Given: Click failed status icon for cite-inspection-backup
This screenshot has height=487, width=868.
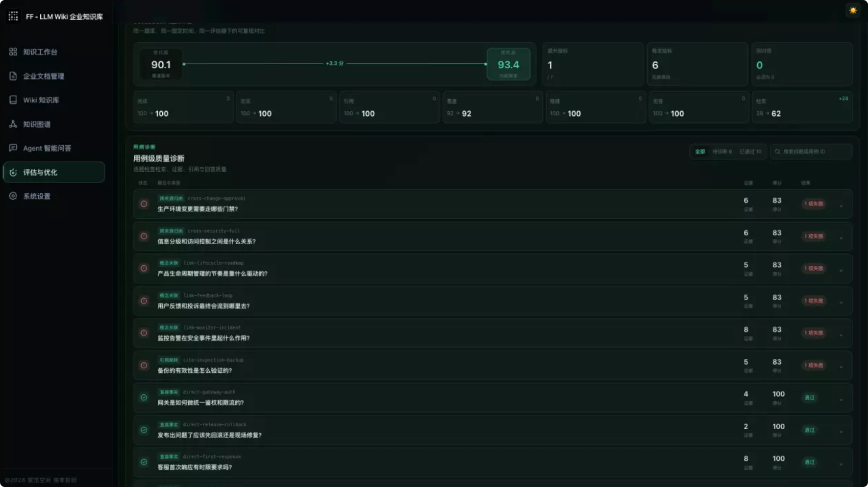Looking at the screenshot, I should pos(144,365).
